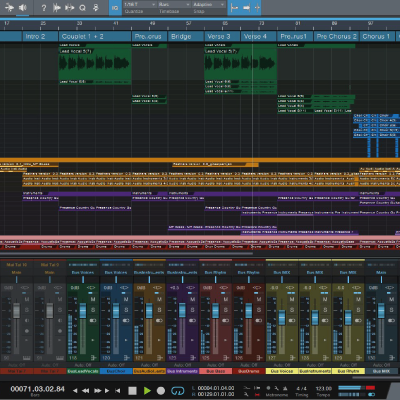400x400 pixels.
Task: Open the Timebase Bars dropdown
Action: 174,4
